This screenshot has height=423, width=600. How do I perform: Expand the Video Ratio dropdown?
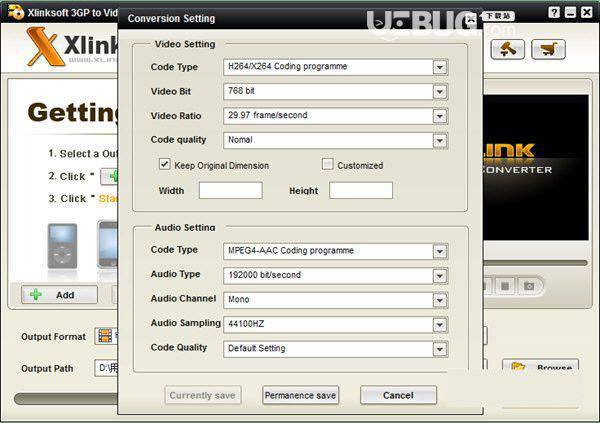point(440,116)
